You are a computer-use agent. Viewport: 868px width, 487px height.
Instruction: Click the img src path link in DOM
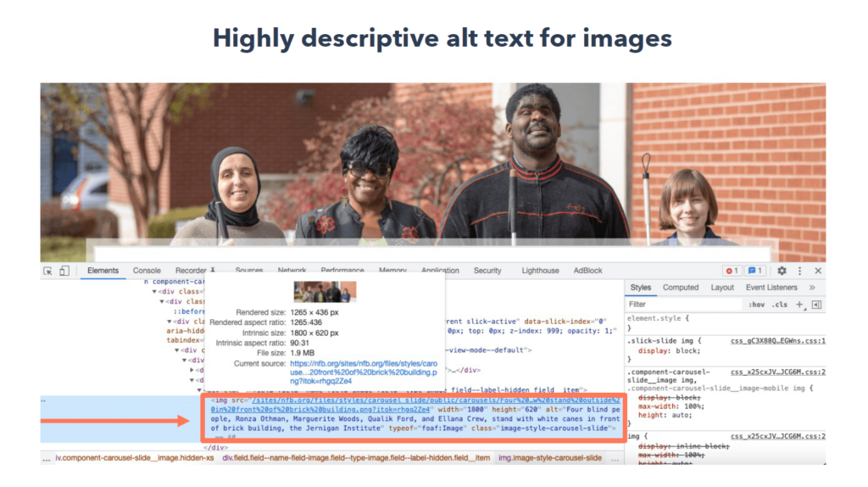click(x=415, y=405)
